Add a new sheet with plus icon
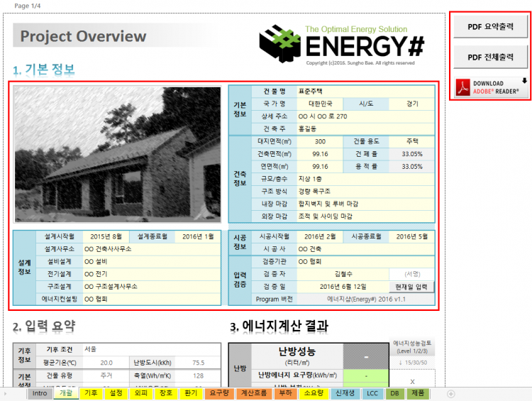Screen dimensions: 532x401 pyautogui.click(x=451, y=393)
